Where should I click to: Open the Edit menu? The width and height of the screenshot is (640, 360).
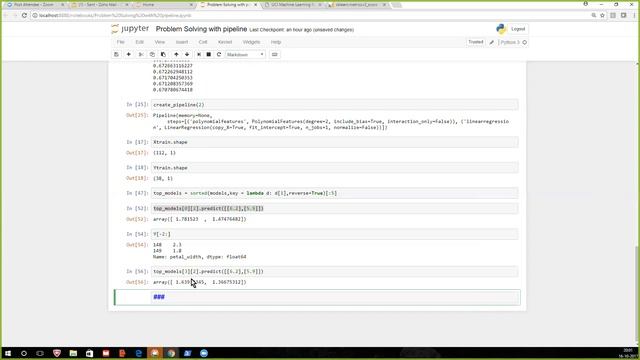140,42
